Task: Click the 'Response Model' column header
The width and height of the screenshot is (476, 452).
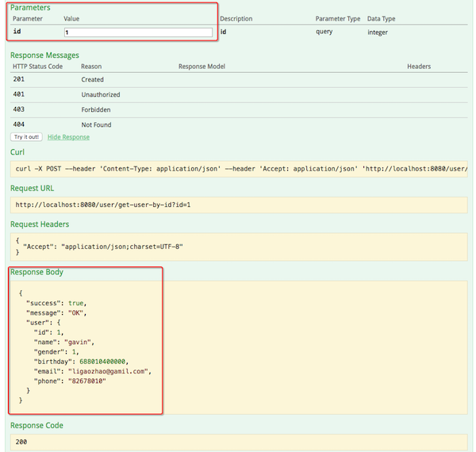Action: [x=202, y=67]
